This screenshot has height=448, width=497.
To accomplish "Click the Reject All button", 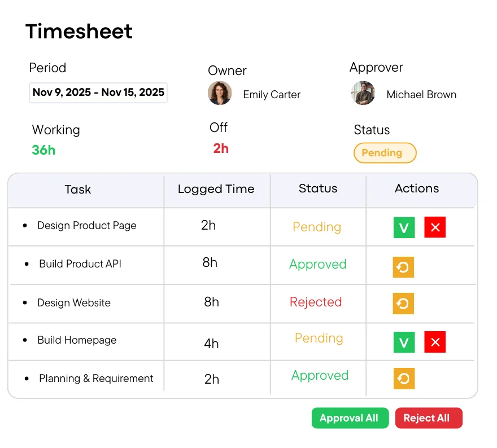I will pos(429,418).
